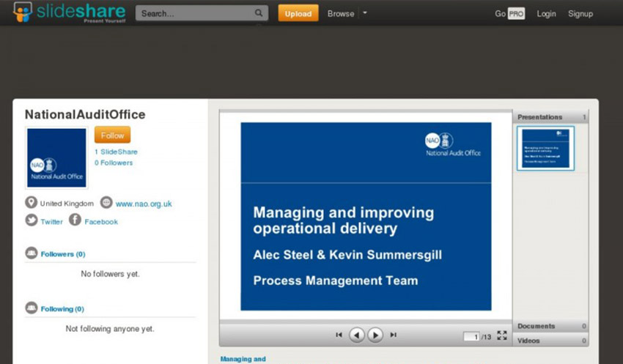Click the main slide in the viewer
Image resolution: width=623 pixels, height=364 pixels.
tap(366, 216)
